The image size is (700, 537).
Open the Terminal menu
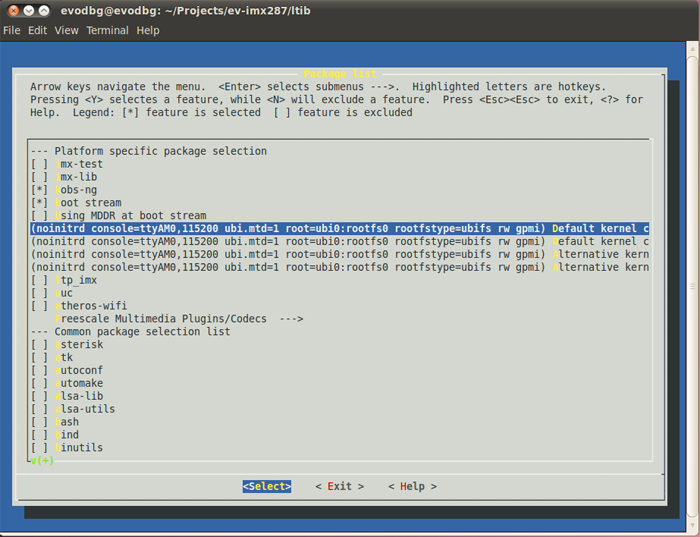[x=107, y=31]
